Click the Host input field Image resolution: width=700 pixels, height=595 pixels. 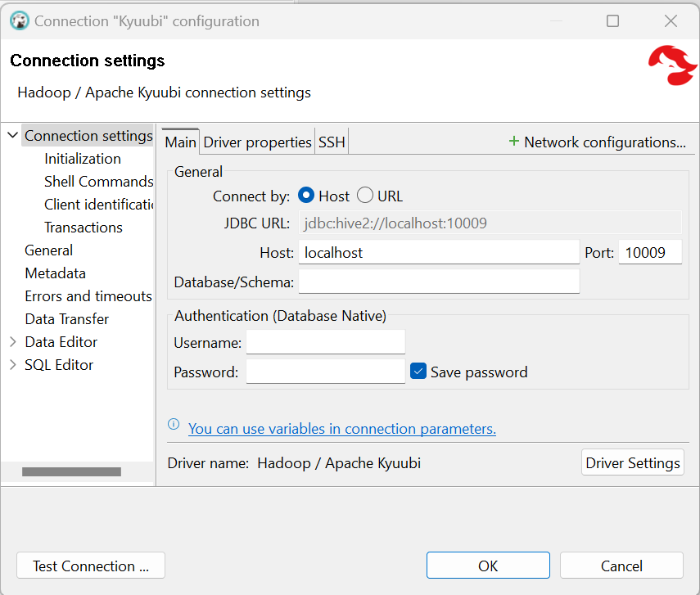tap(439, 252)
